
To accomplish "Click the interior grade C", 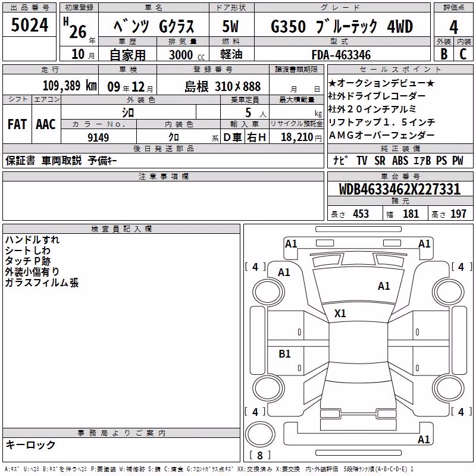I will pyautogui.click(x=463, y=54).
